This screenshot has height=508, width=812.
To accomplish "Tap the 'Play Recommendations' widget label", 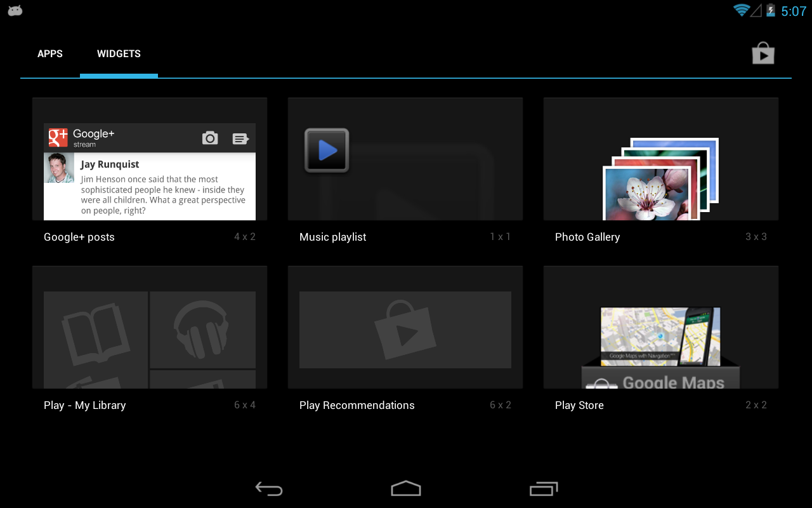I will tap(357, 405).
